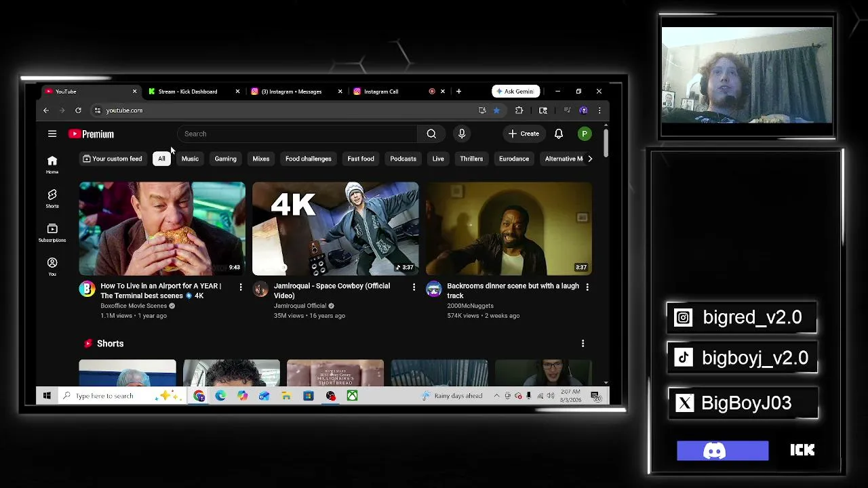
Task: Show more filter chips with right arrow
Action: pyautogui.click(x=589, y=159)
